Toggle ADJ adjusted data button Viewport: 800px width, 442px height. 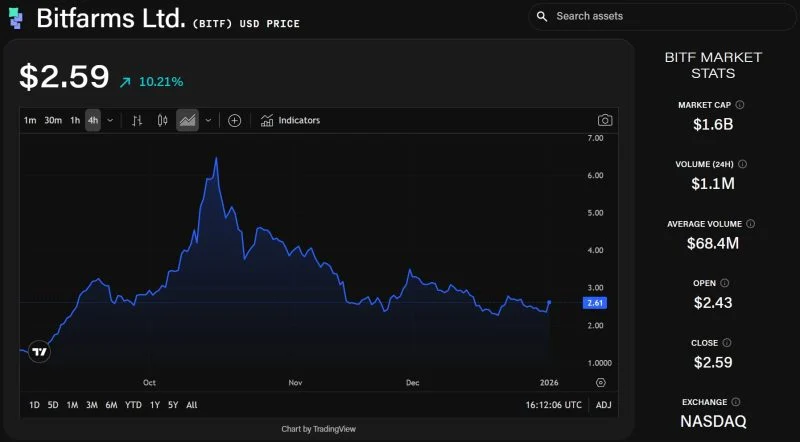click(603, 405)
